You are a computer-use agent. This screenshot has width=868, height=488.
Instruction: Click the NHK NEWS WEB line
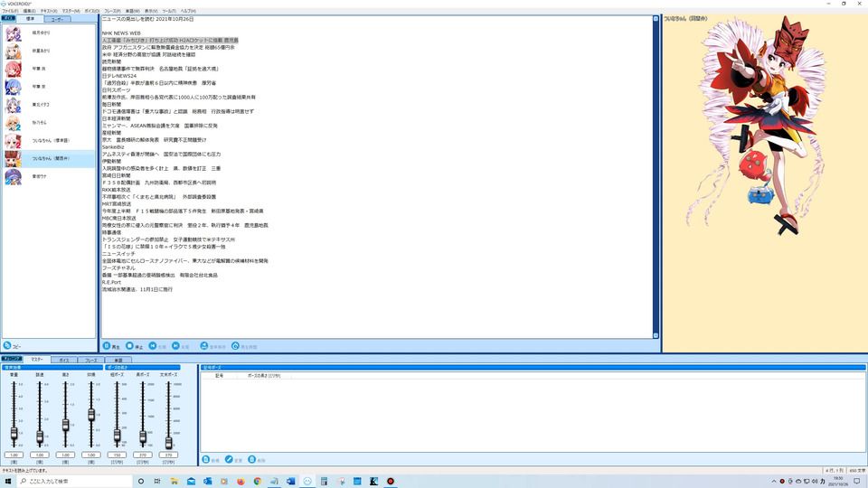(x=121, y=33)
